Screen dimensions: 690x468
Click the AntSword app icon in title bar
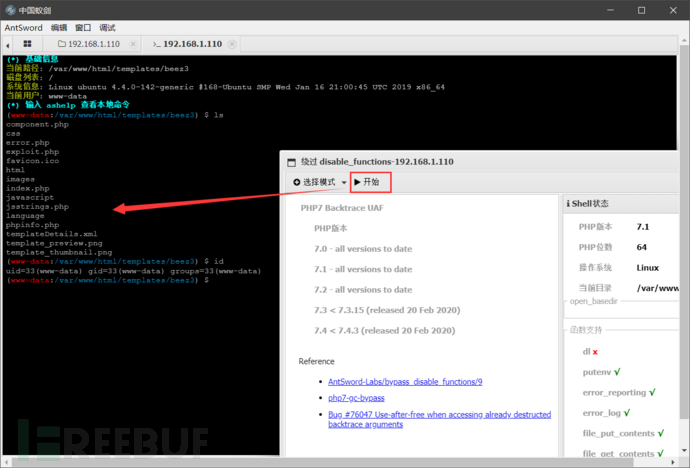pyautogui.click(x=10, y=10)
